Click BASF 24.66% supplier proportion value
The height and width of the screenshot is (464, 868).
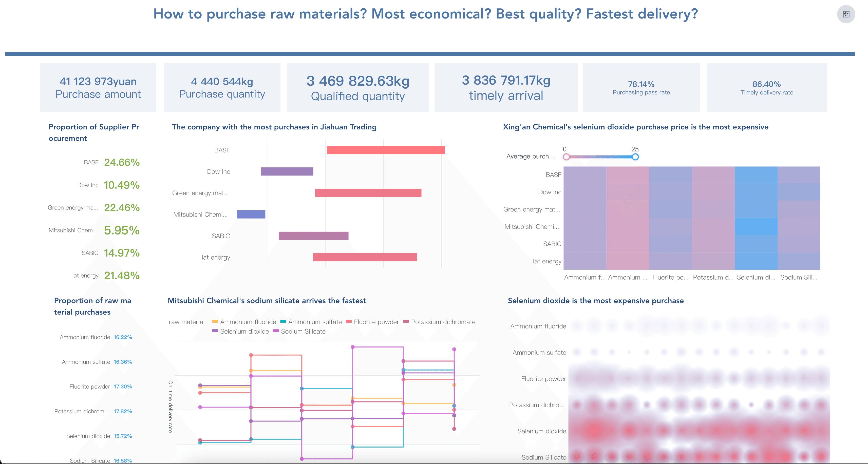(122, 162)
